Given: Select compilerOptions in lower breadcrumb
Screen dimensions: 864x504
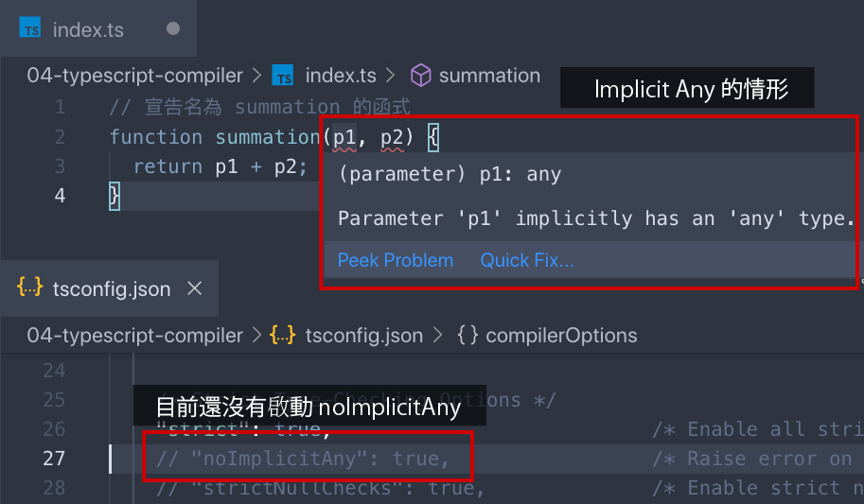Looking at the screenshot, I should pos(561,335).
